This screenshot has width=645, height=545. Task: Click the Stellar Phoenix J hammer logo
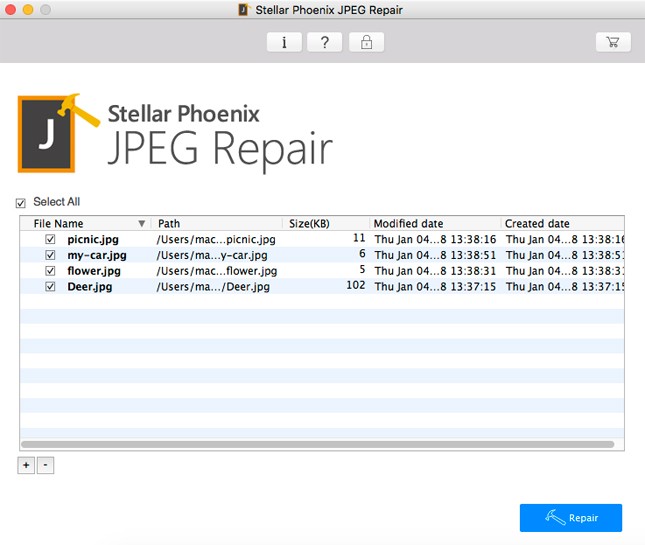58,133
